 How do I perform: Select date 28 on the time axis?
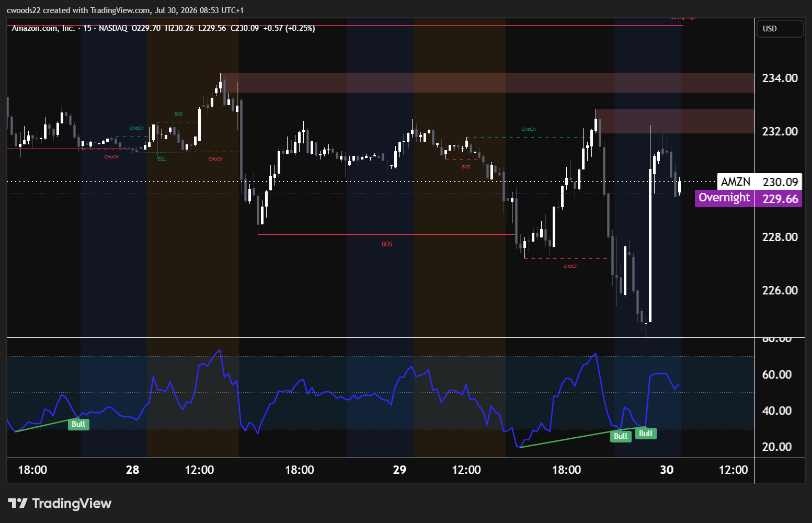[x=133, y=470]
